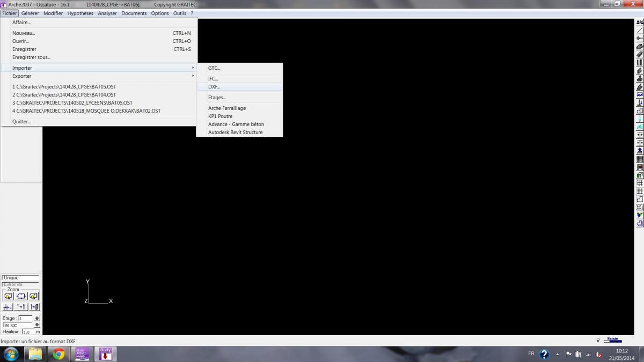Open recent file MOSQUEE O.DEKKAK\BAT02.OST
Viewport: 644px width, 362px height.
(x=99, y=111)
